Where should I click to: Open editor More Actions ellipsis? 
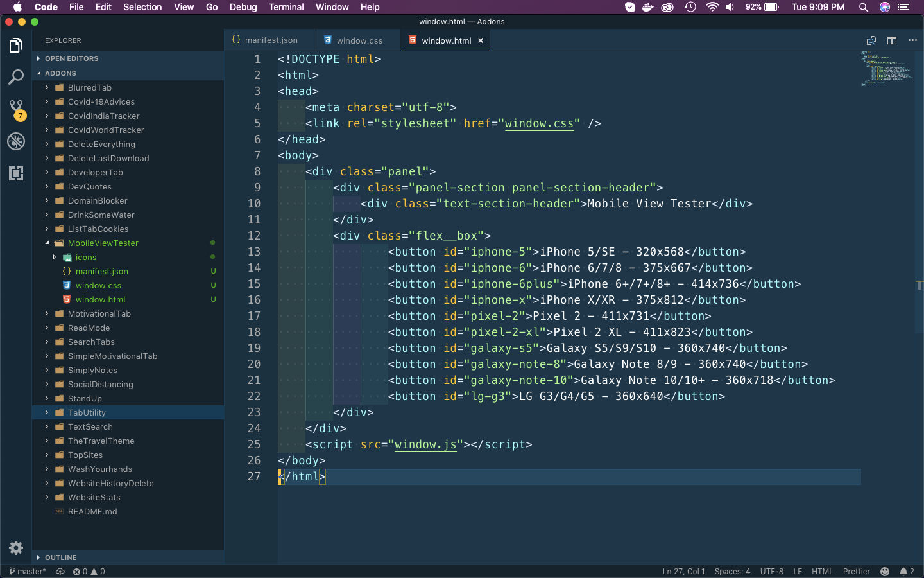(912, 40)
